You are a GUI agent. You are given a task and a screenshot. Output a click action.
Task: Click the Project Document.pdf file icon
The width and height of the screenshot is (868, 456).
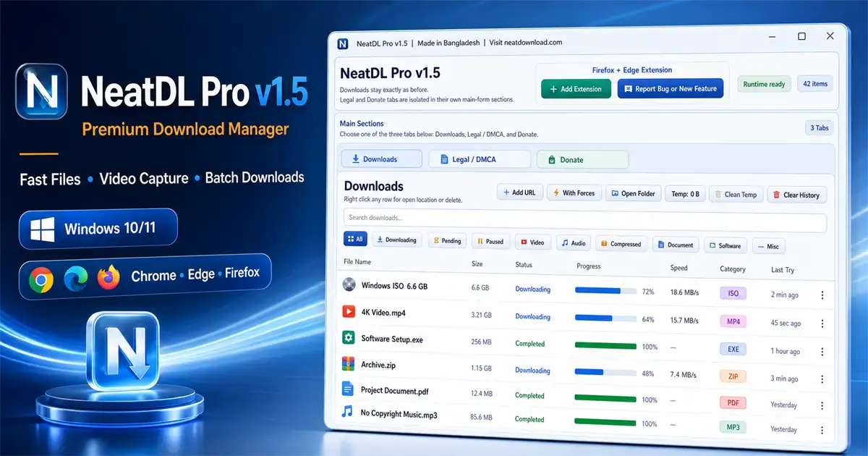pyautogui.click(x=348, y=389)
